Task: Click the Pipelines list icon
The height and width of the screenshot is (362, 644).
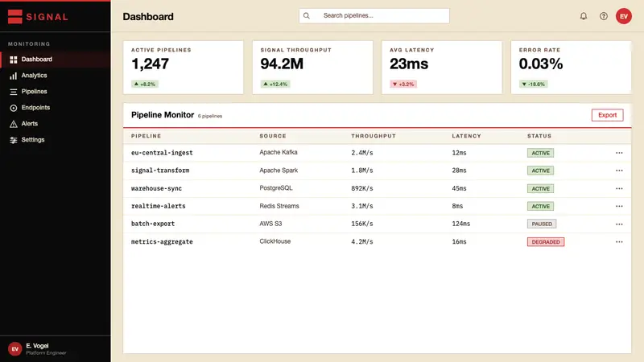Action: point(14,92)
